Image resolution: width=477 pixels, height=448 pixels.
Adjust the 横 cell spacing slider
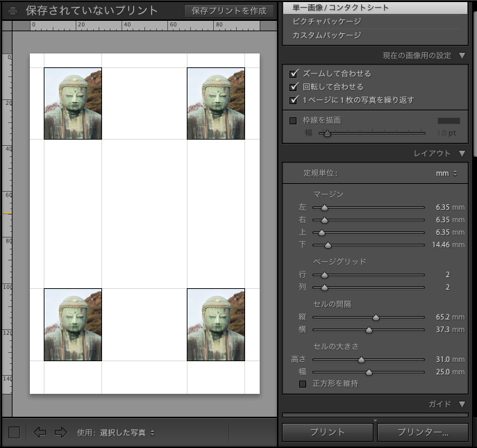369,330
